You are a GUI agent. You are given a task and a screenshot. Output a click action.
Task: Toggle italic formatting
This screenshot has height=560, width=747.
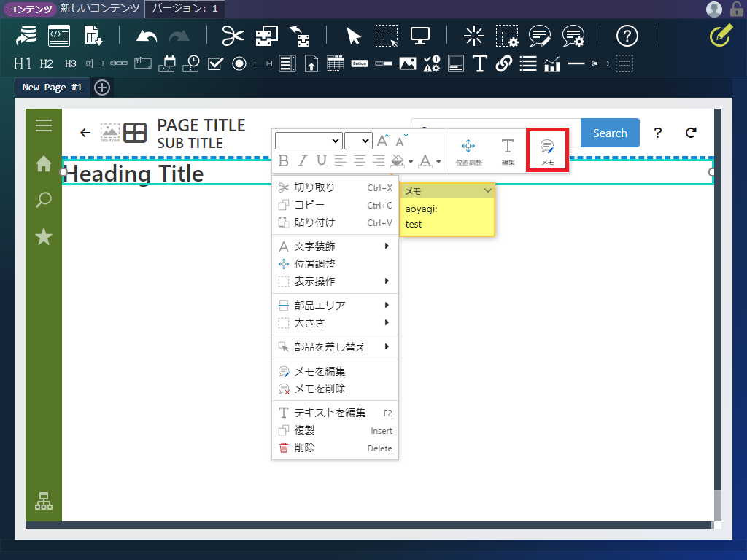point(303,160)
